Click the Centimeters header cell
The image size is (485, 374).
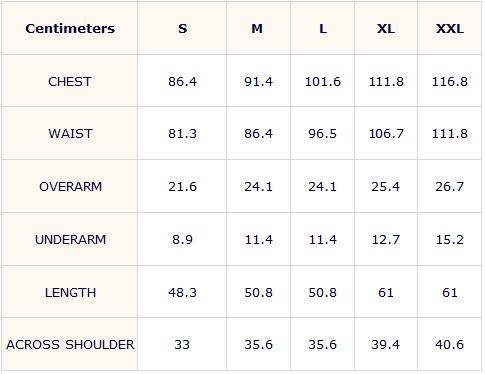70,29
